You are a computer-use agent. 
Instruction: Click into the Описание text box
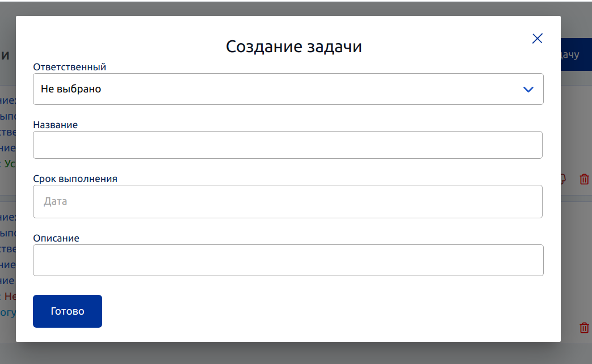288,260
